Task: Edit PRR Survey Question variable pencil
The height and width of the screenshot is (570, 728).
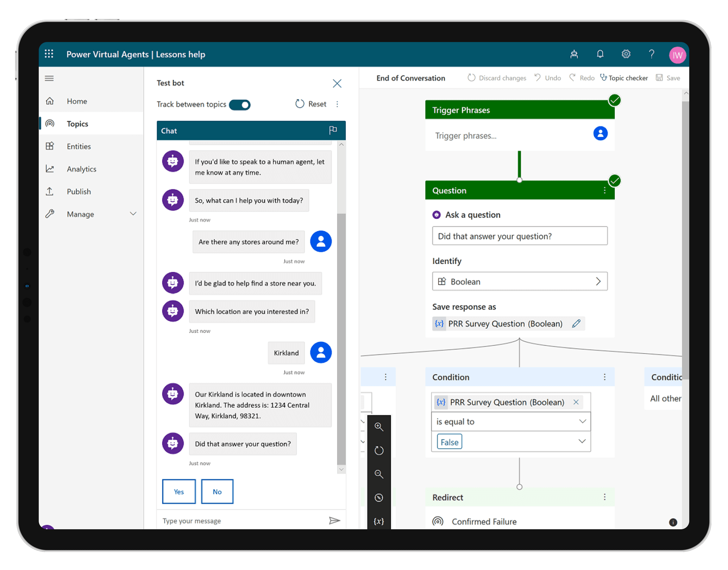Action: pyautogui.click(x=576, y=323)
